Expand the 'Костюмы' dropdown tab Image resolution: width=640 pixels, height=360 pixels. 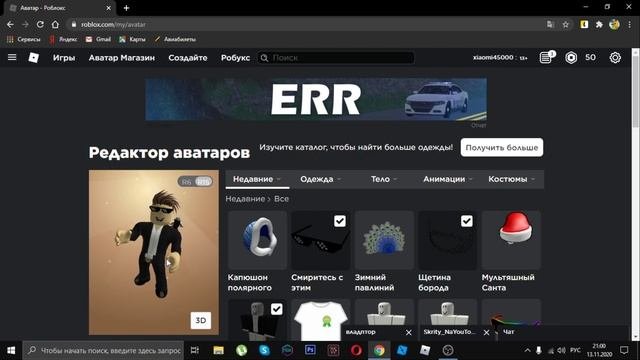(x=511, y=179)
